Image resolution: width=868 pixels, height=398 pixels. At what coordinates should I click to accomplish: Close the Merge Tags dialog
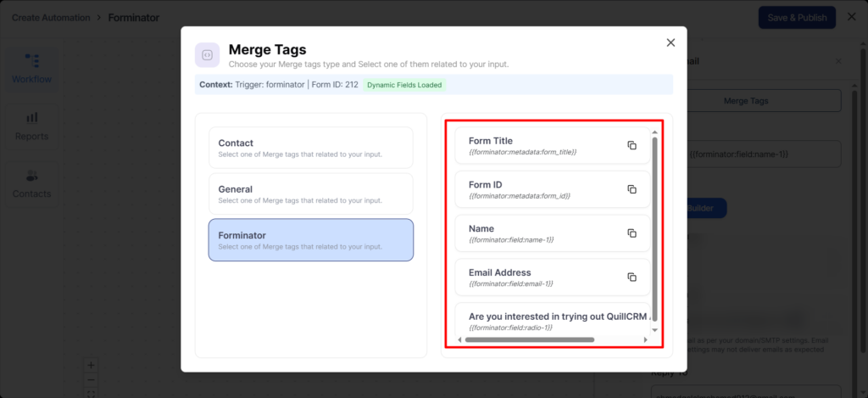pyautogui.click(x=670, y=42)
